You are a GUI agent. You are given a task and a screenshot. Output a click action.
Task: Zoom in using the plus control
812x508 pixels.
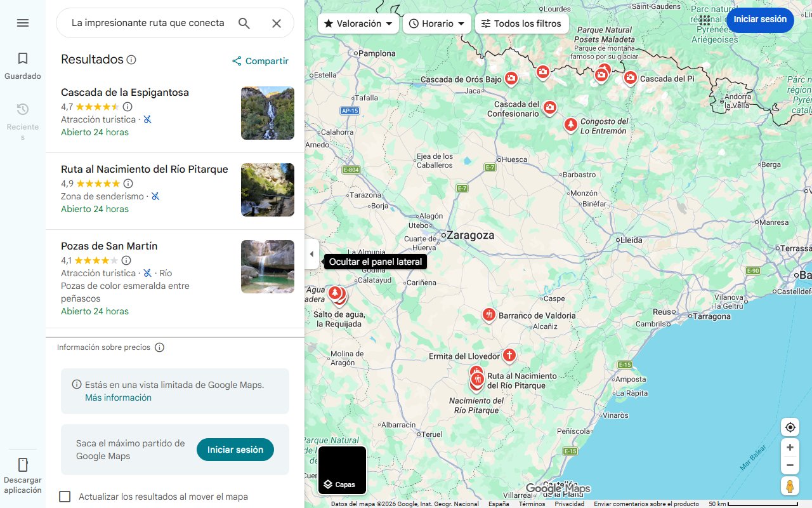[x=790, y=447]
